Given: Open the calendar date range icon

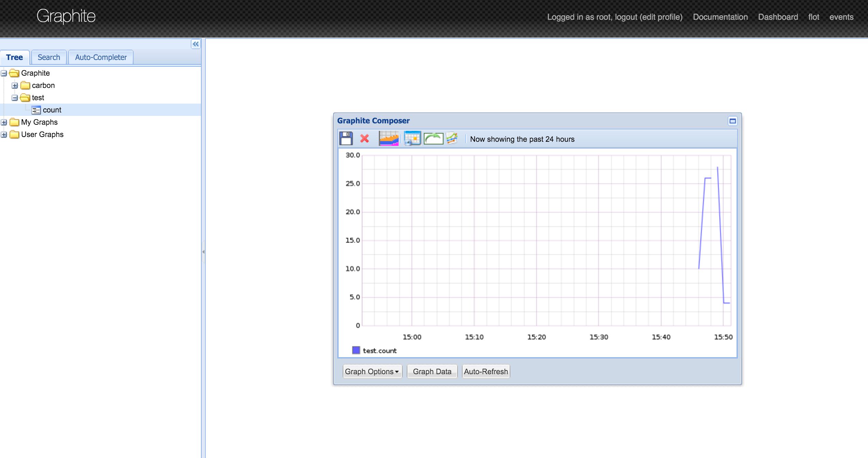Looking at the screenshot, I should coord(412,139).
